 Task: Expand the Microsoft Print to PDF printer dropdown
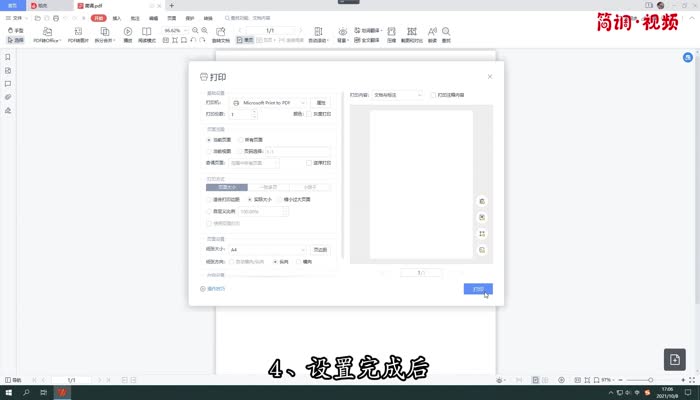pyautogui.click(x=268, y=102)
